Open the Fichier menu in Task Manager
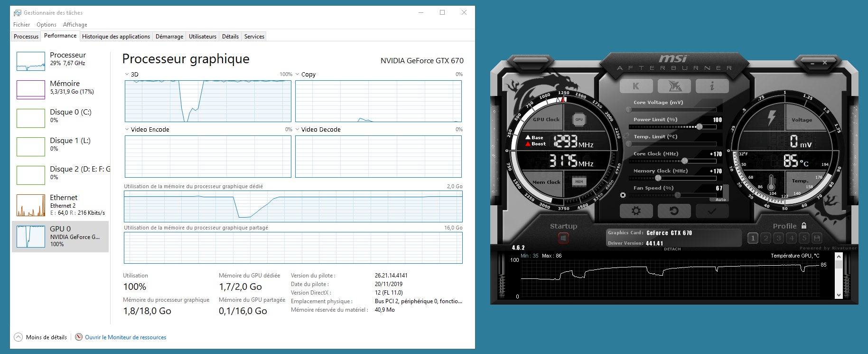868x354 pixels. click(x=21, y=25)
